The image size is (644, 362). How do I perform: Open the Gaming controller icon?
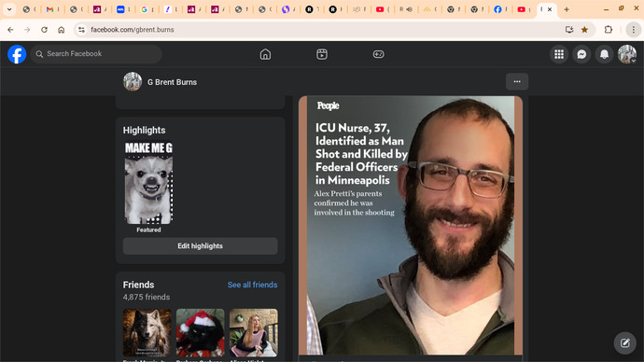pos(378,54)
